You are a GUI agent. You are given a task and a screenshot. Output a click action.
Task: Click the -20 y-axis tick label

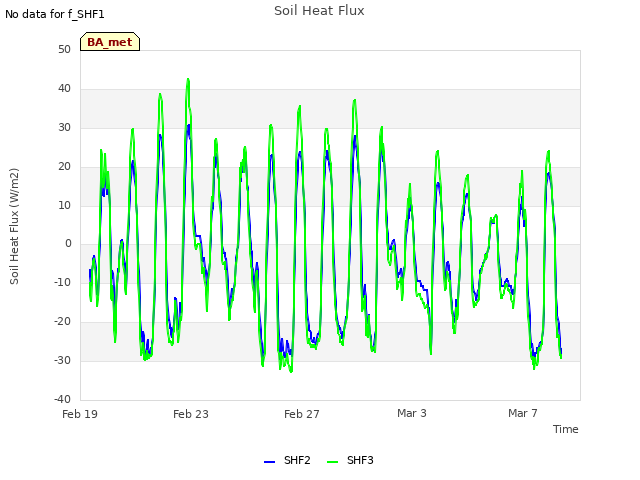pos(62,321)
